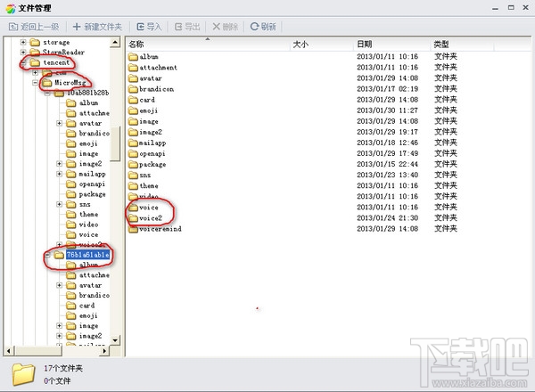This screenshot has width=535, height=392.
Task: Select the avatar folder icon in file list
Action: pyautogui.click(x=133, y=78)
